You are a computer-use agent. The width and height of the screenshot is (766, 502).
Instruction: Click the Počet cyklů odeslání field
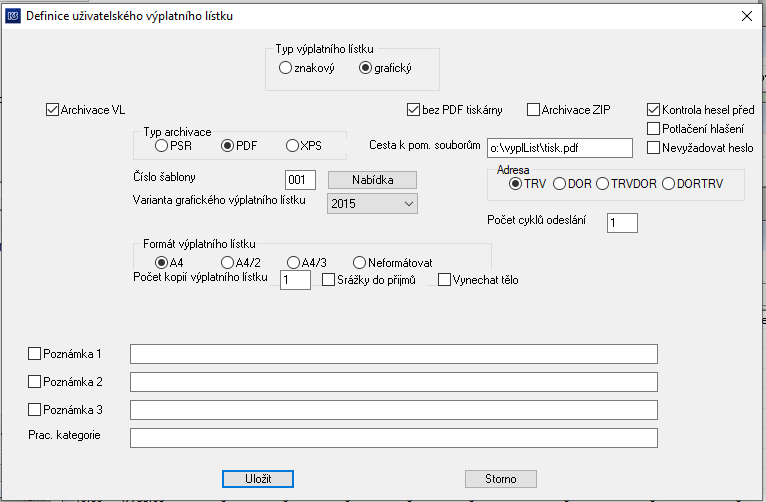pyautogui.click(x=622, y=223)
